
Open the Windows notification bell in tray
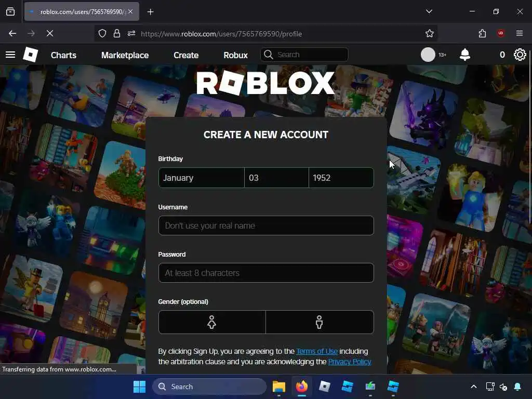coord(517,387)
